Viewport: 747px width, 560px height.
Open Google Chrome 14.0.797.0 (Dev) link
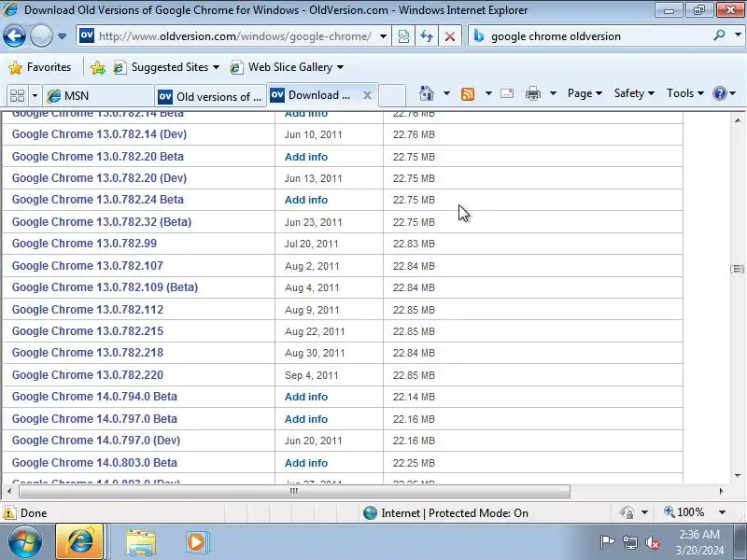click(96, 440)
